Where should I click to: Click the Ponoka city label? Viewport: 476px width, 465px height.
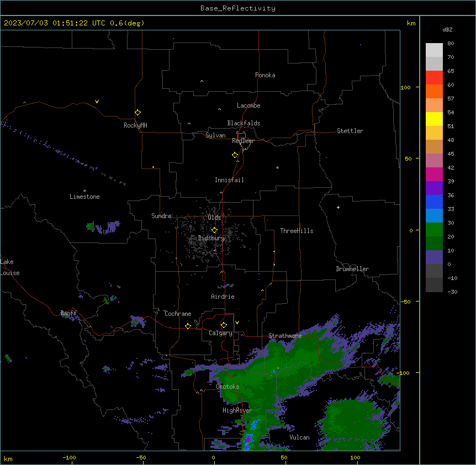[x=265, y=75]
